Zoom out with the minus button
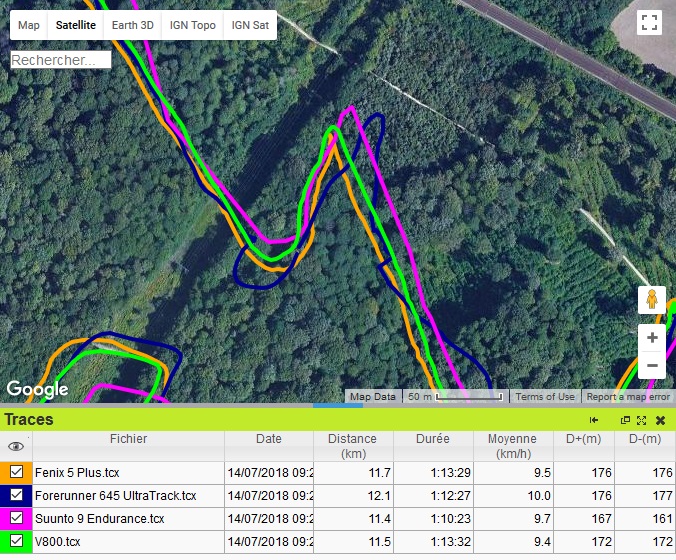The width and height of the screenshot is (676, 560). 652,366
